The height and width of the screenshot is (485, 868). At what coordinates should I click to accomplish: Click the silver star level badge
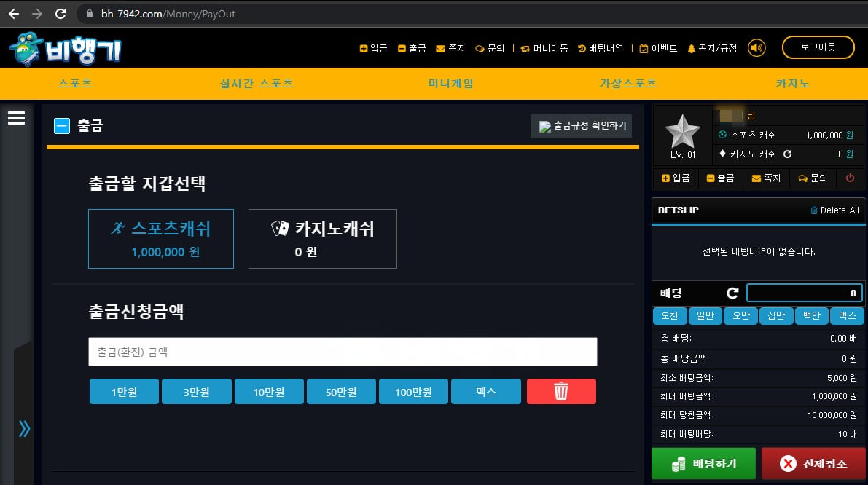(x=683, y=131)
